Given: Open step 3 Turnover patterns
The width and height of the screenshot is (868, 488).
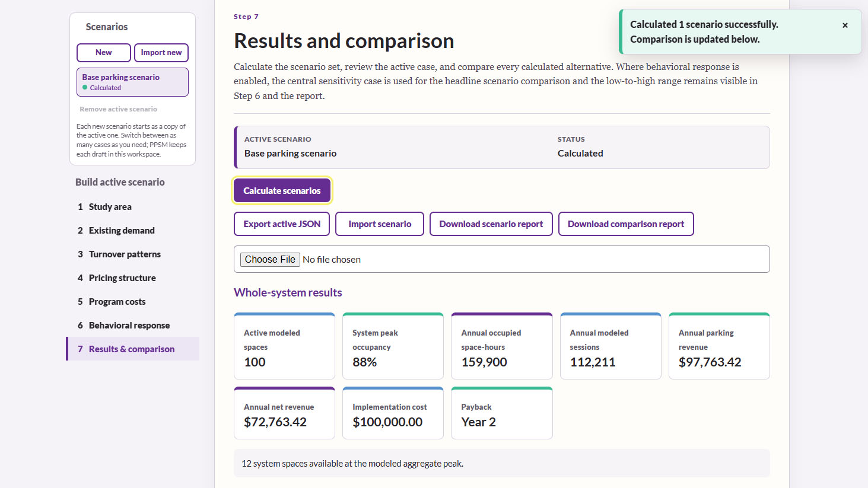Looking at the screenshot, I should click(132, 254).
